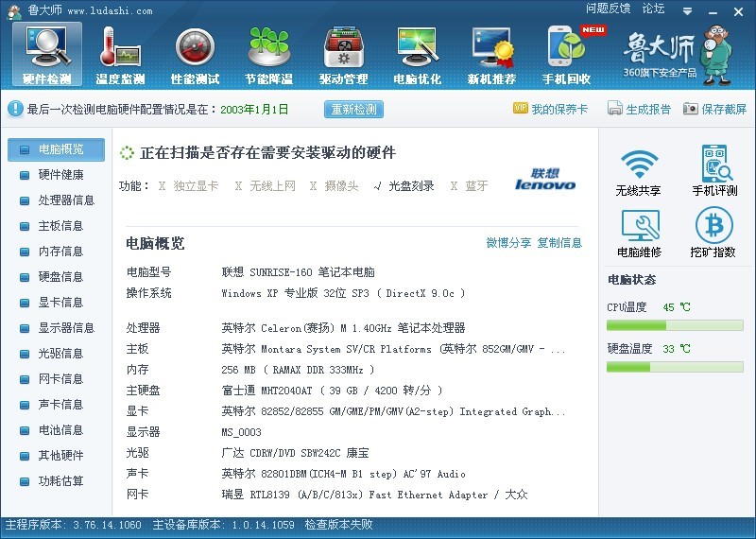Click the 硬盘温度 progress bar
The image size is (756, 539).
(x=675, y=367)
